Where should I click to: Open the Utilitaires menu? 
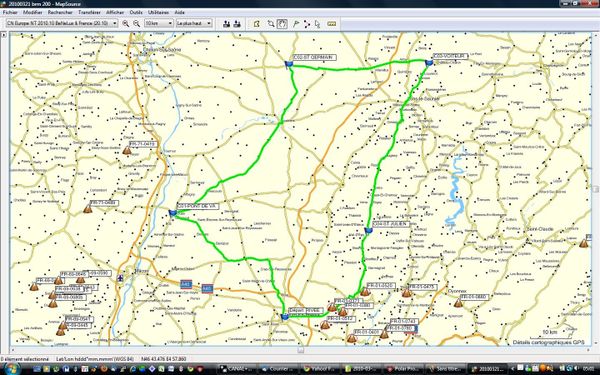click(158, 12)
